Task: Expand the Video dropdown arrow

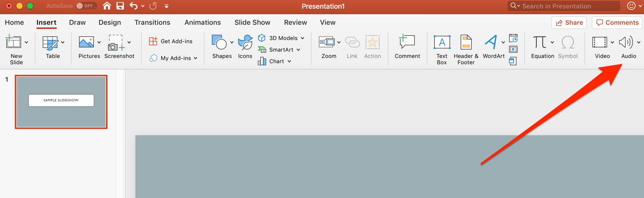Action: (x=612, y=42)
